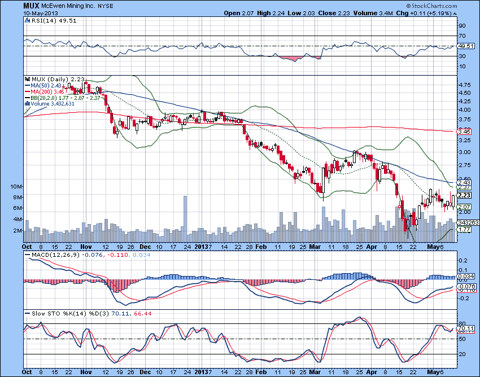Click the 70.11 stochastic value tag
Image resolution: width=480 pixels, height=377 pixels.
[x=466, y=329]
